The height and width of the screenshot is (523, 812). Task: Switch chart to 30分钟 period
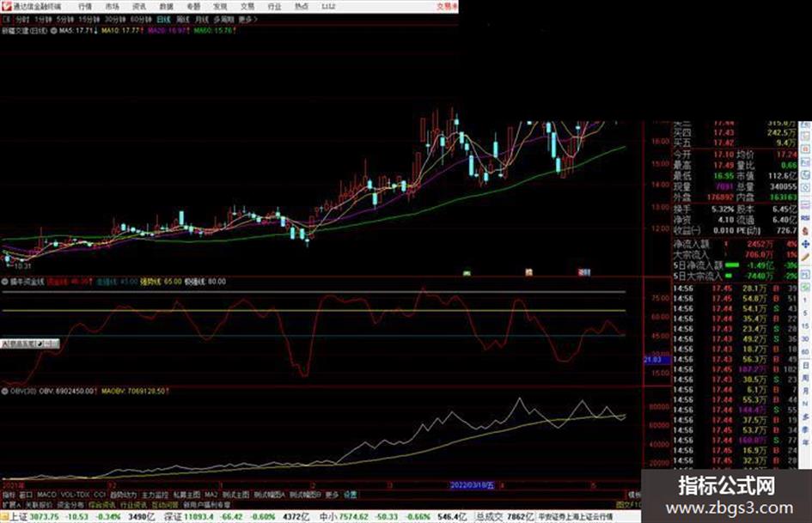115,20
